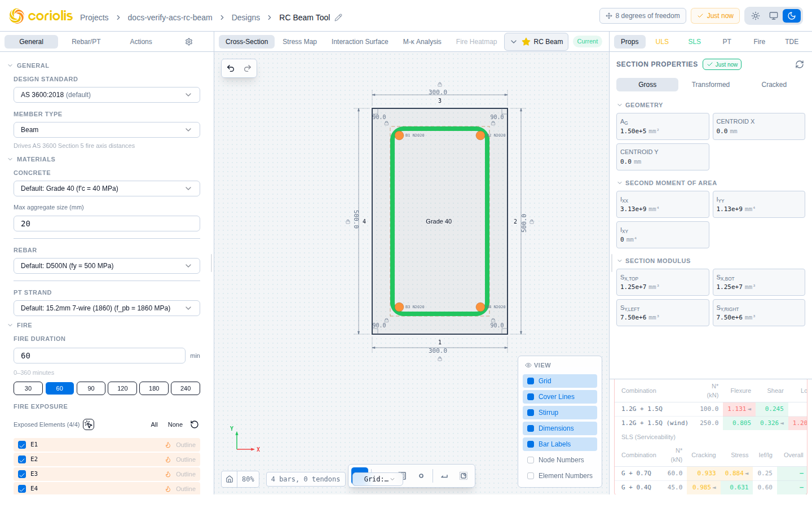Toggle Grid view option
The width and height of the screenshot is (812, 508).
pyautogui.click(x=559, y=381)
